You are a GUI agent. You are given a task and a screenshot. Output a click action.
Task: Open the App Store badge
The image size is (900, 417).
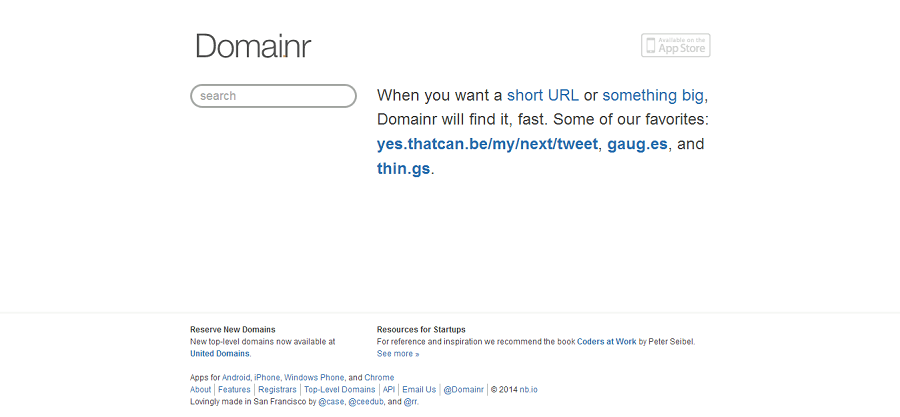(676, 45)
